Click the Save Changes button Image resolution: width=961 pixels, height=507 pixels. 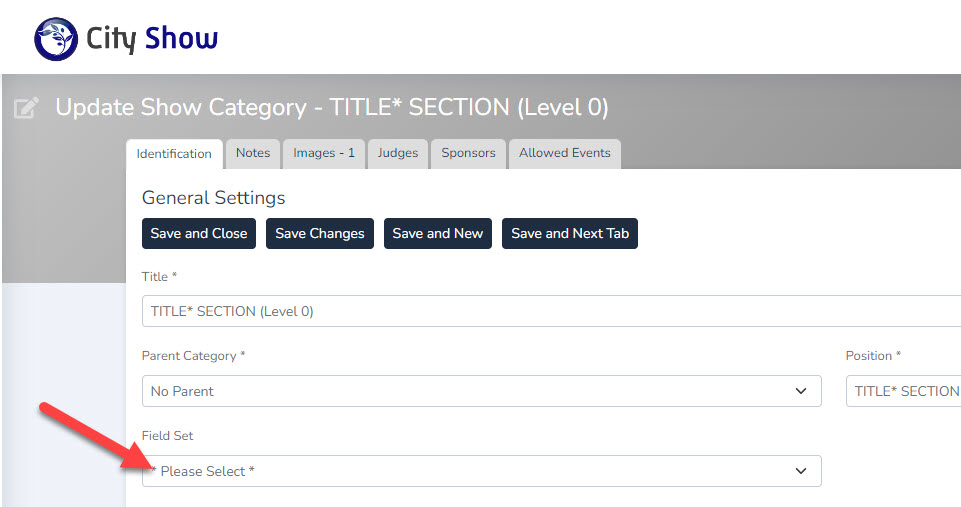pos(320,233)
